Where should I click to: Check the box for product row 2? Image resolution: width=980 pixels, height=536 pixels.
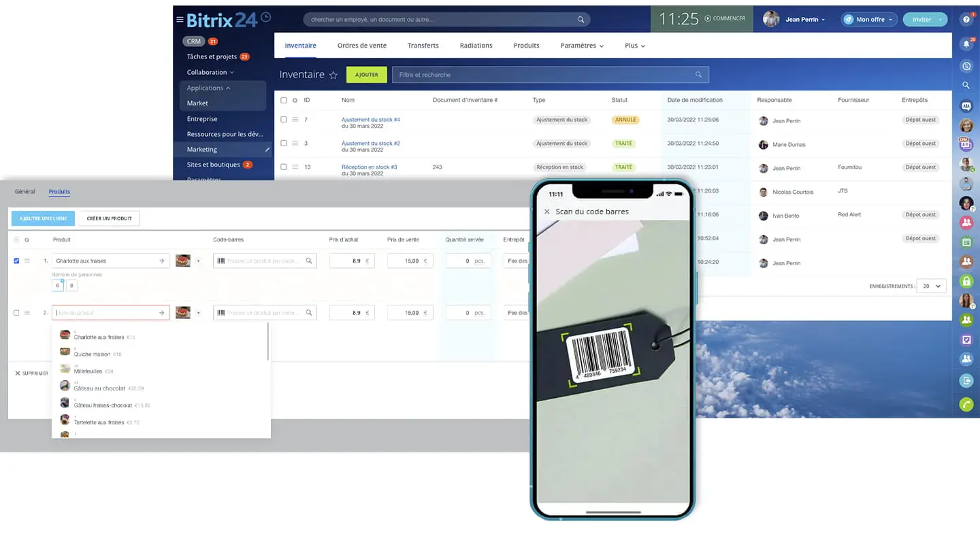click(x=17, y=313)
